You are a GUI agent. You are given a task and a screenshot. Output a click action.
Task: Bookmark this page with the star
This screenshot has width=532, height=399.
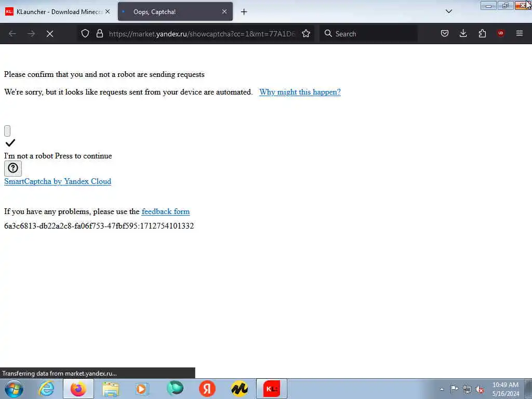[x=306, y=33]
